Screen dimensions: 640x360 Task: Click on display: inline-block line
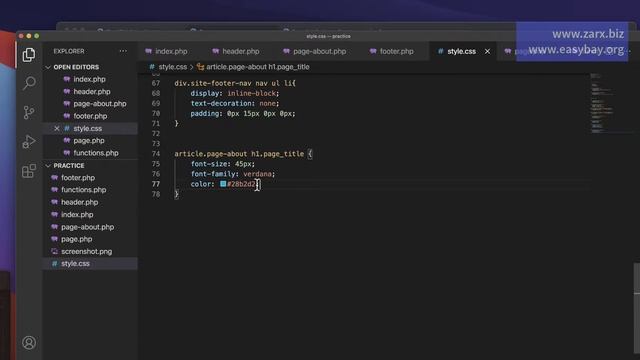coord(235,93)
